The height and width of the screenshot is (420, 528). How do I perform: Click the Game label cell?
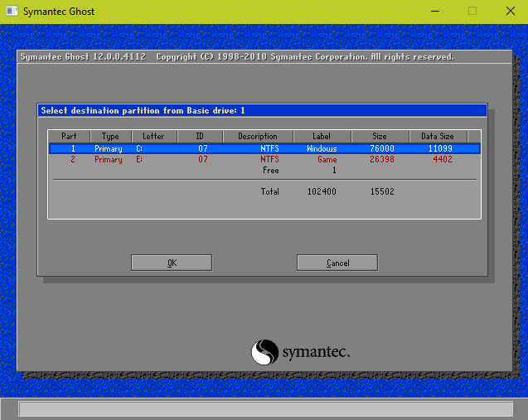coord(327,159)
